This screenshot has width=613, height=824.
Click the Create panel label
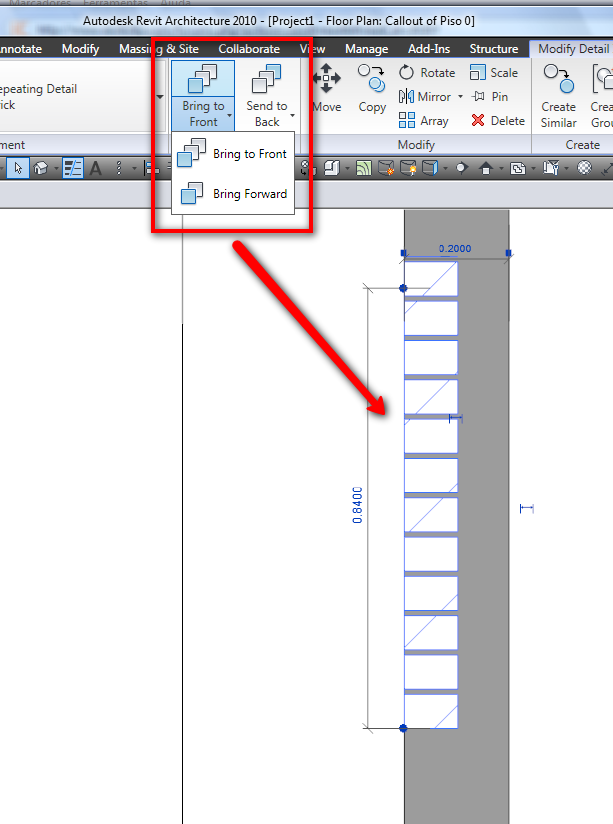[x=583, y=145]
